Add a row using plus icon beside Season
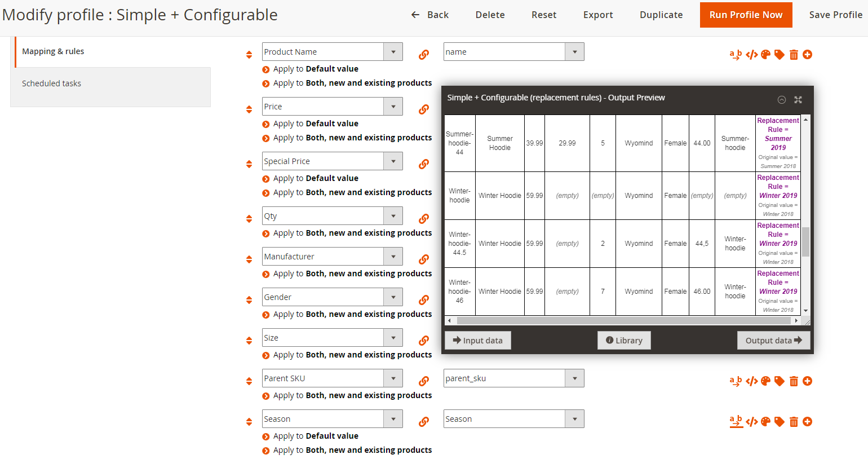This screenshot has width=868, height=472. click(x=807, y=422)
